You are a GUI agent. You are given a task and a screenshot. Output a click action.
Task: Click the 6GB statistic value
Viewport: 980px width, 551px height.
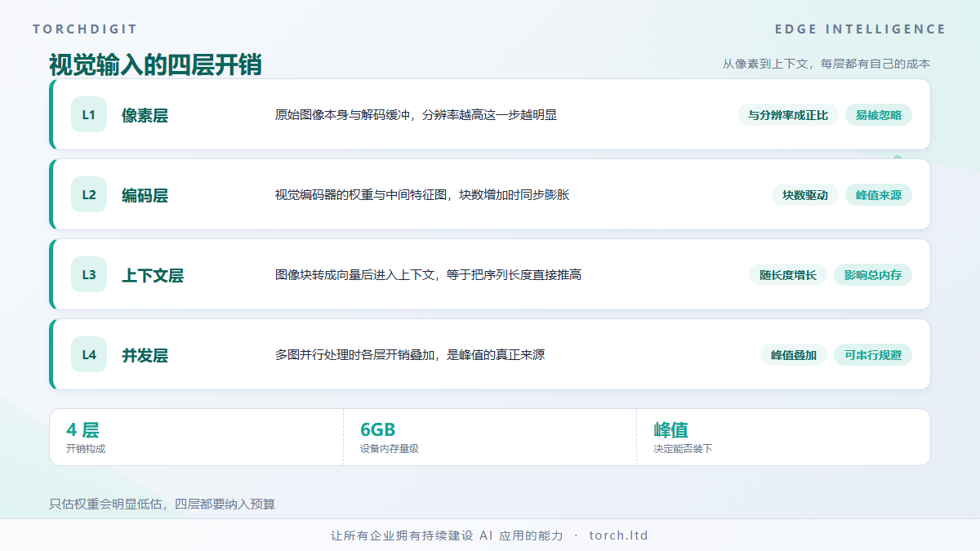click(x=378, y=430)
